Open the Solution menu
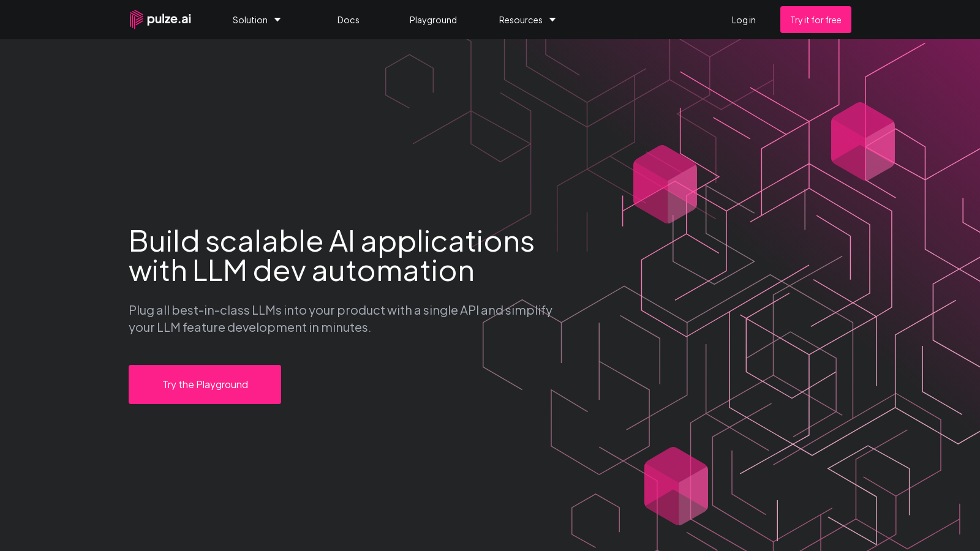 tap(250, 20)
